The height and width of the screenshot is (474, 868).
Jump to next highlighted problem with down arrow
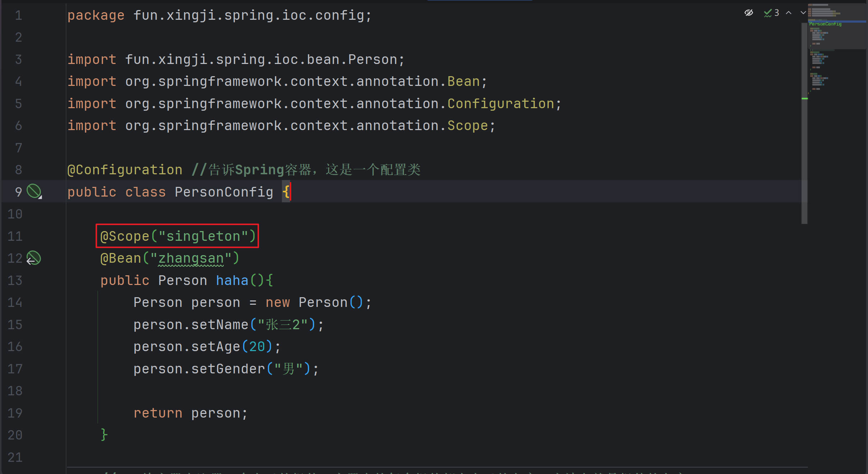tap(803, 13)
